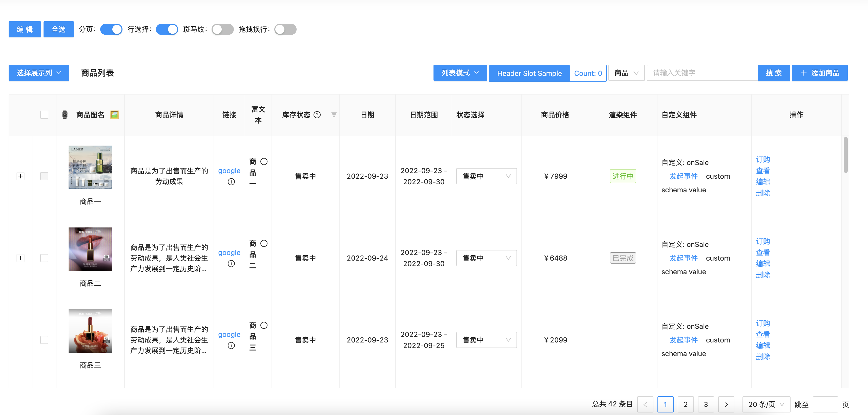
Task: Click the 请输入关键字 search input field
Action: [x=701, y=73]
